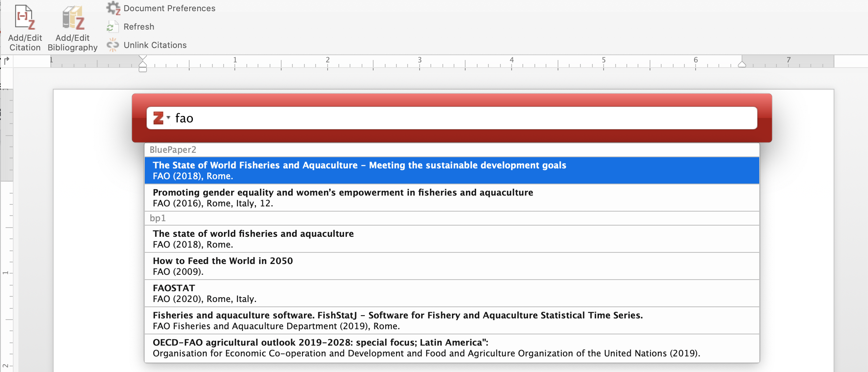
Task: Select the FAOSTAT result
Action: coord(452,293)
